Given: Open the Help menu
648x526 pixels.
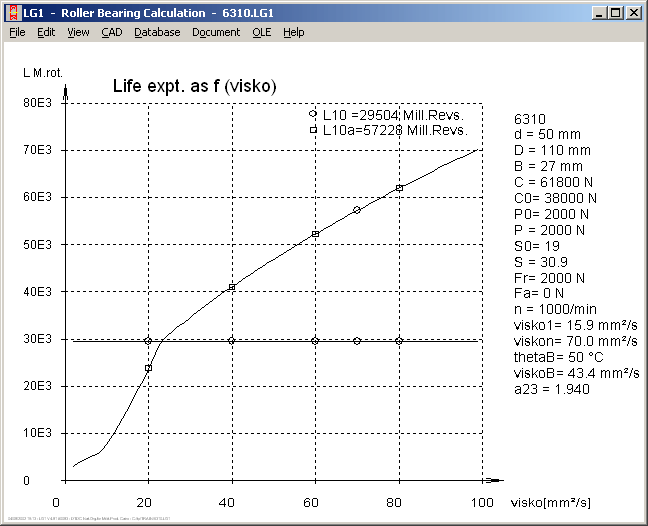Looking at the screenshot, I should tap(293, 32).
